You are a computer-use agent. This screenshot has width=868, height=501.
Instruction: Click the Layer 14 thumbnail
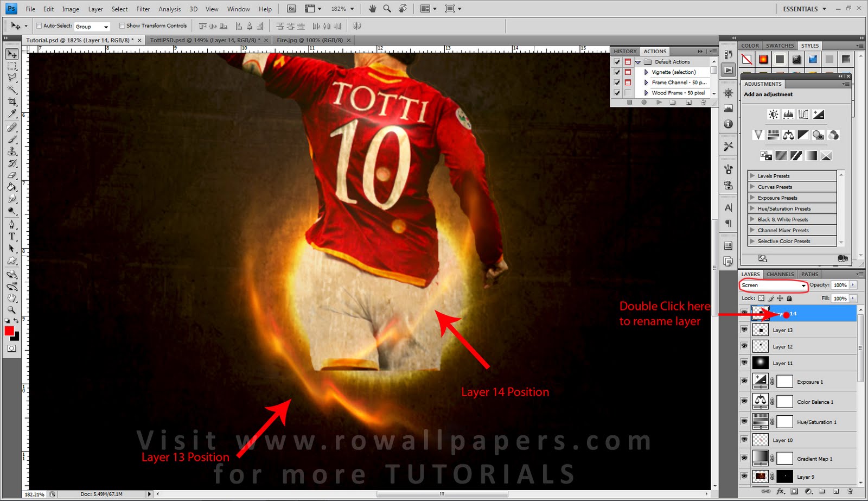(x=761, y=313)
